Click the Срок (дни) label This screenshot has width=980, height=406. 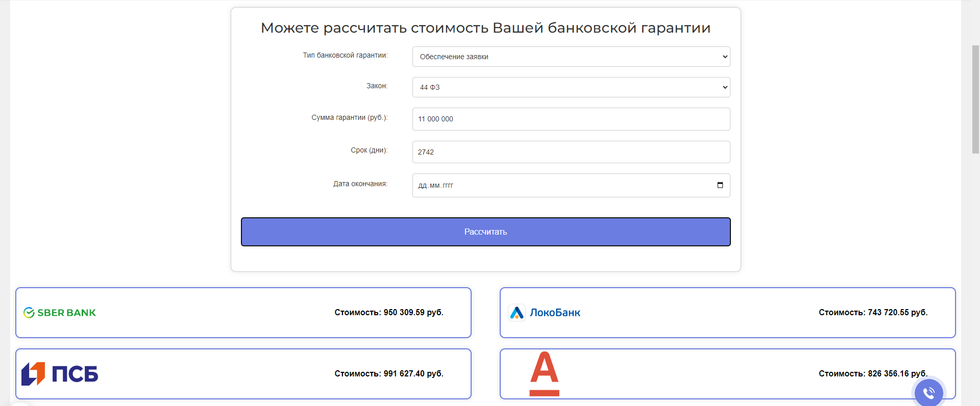(369, 150)
